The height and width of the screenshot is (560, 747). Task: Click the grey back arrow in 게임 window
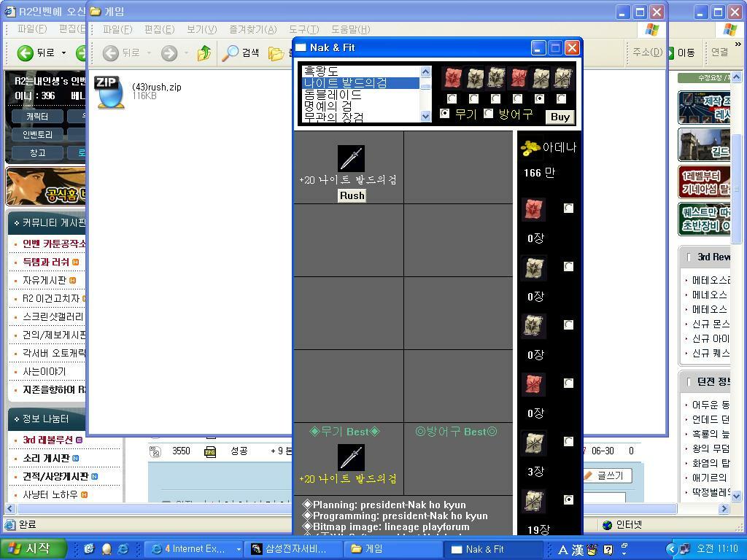pos(111,52)
